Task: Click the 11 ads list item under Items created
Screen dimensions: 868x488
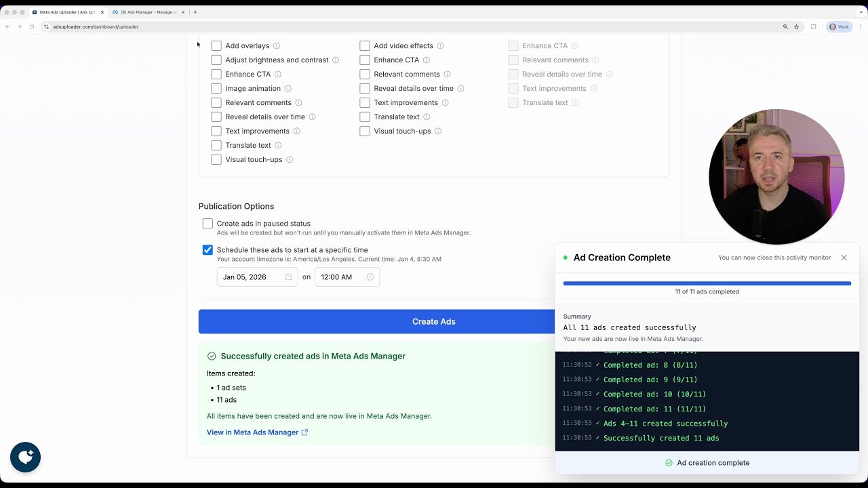Action: [x=226, y=401]
